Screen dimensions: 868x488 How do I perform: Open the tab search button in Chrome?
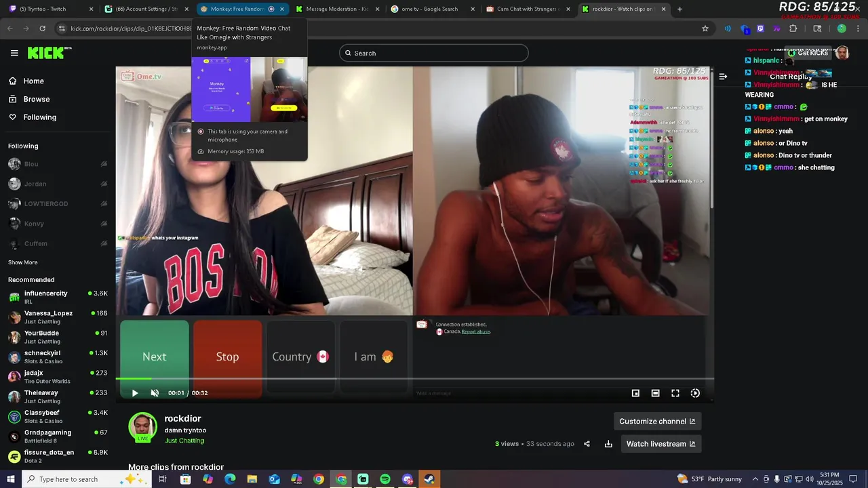tap(817, 28)
